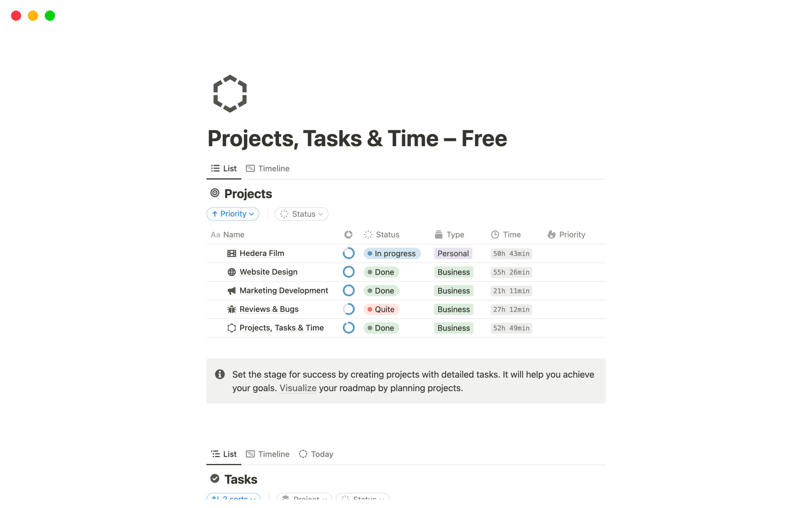Click the In progress status pill for Hedera Film

pos(392,253)
